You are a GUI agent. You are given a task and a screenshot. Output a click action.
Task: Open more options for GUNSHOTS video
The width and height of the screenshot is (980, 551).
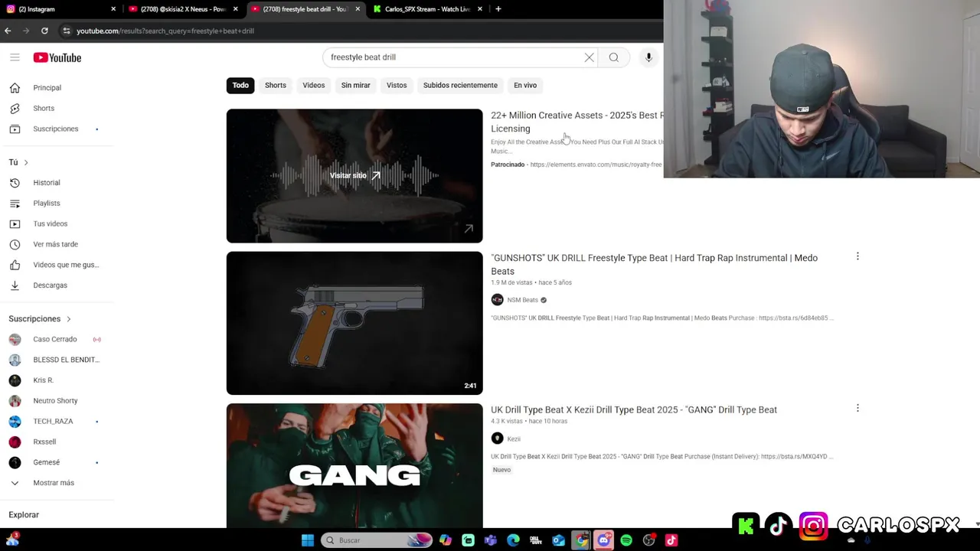857,256
